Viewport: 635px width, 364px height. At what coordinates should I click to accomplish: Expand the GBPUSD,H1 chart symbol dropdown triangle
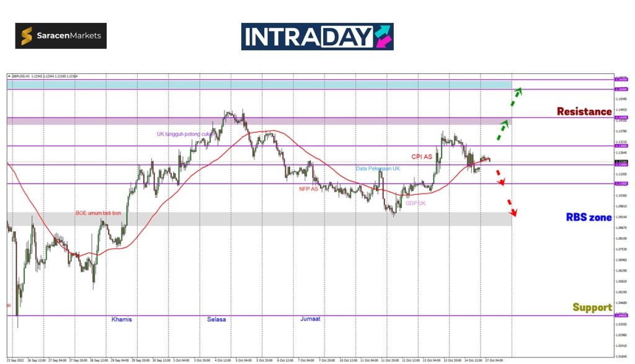(x=9, y=76)
